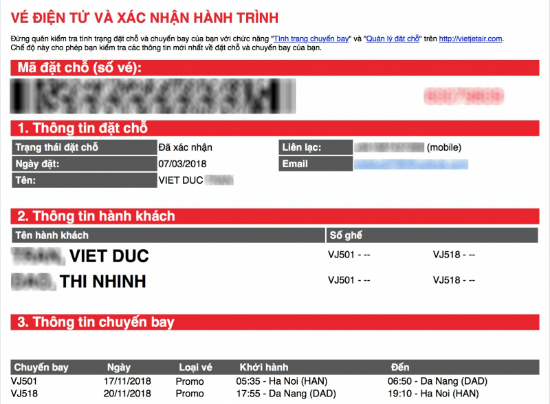Visit the http://vietjetair.com link
The image size is (550, 404).
pyautogui.click(x=470, y=39)
